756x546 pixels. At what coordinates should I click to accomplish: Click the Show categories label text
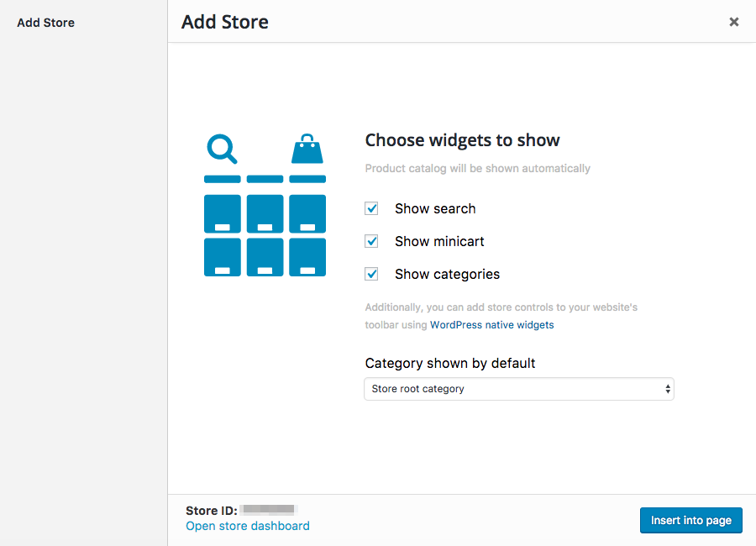point(447,274)
